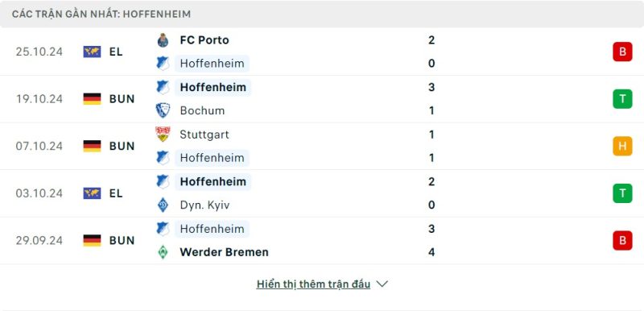This screenshot has width=644, height=311.
Task: Click the Europa League flag icon for 25.10.24
Action: (92, 52)
